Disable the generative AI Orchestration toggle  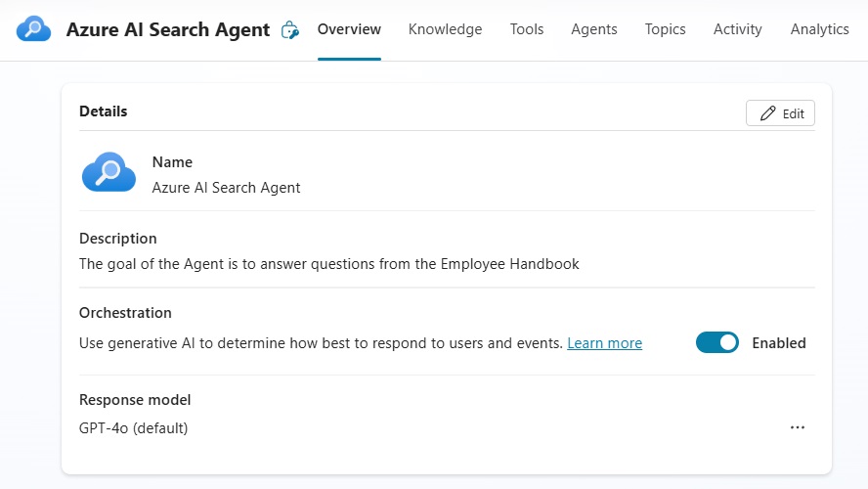tap(716, 343)
